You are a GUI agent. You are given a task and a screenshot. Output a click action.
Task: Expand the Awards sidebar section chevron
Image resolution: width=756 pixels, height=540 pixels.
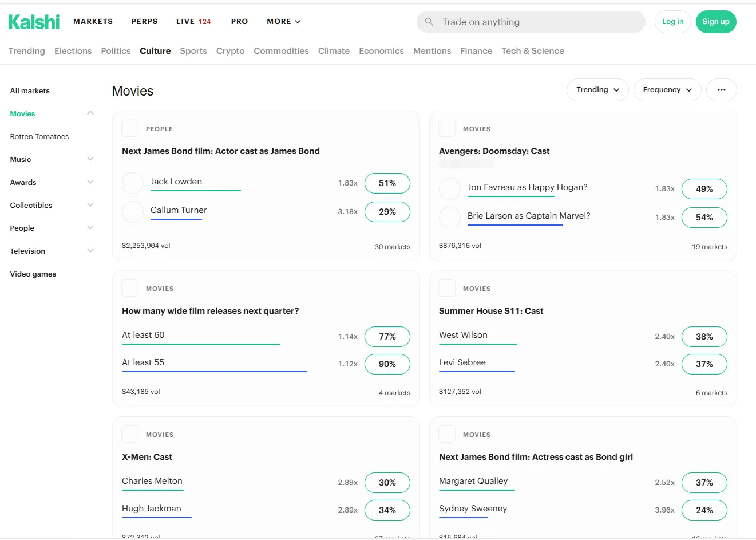click(90, 182)
